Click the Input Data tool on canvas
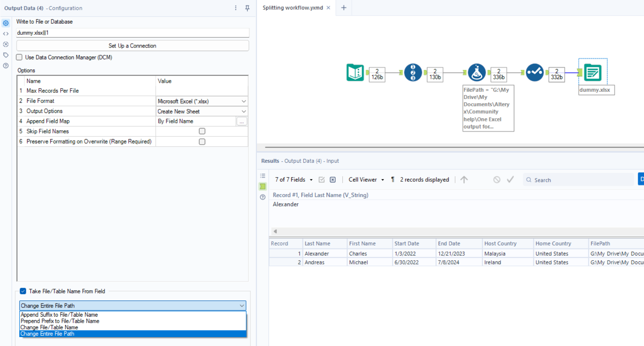The height and width of the screenshot is (346, 644). coord(355,72)
